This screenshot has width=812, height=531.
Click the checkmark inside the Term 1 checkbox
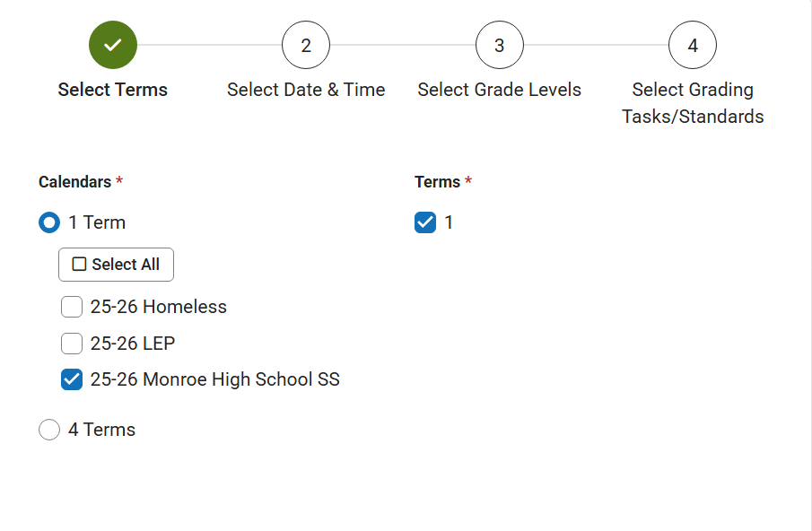pyautogui.click(x=425, y=222)
